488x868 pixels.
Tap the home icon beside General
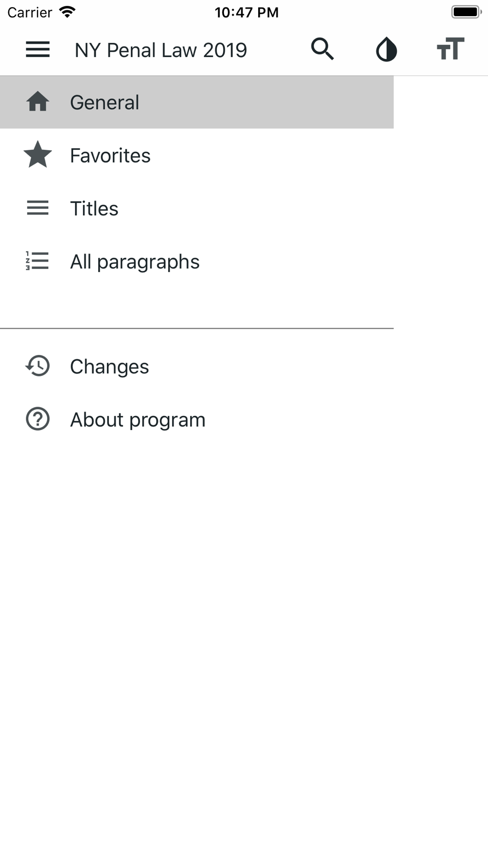point(38,102)
